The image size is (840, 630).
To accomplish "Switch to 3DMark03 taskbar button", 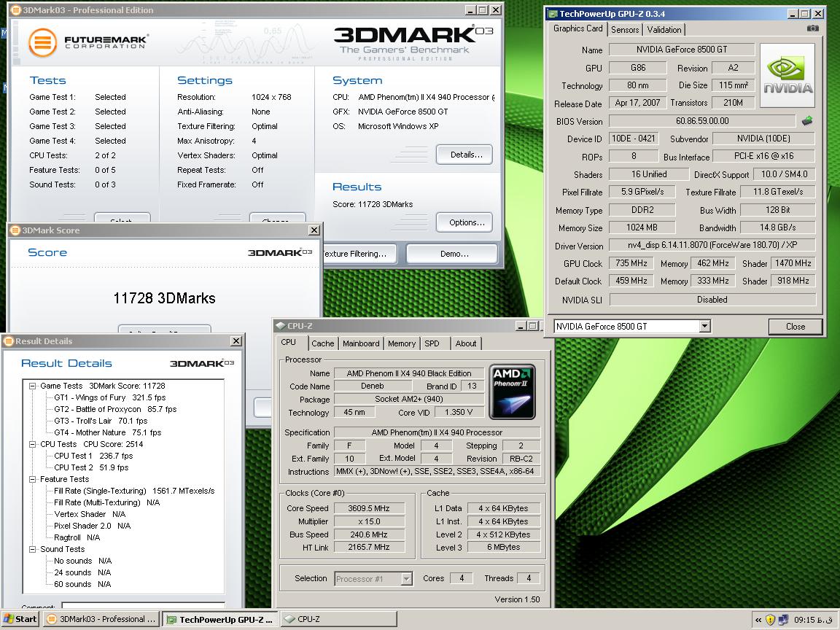I will [x=101, y=619].
